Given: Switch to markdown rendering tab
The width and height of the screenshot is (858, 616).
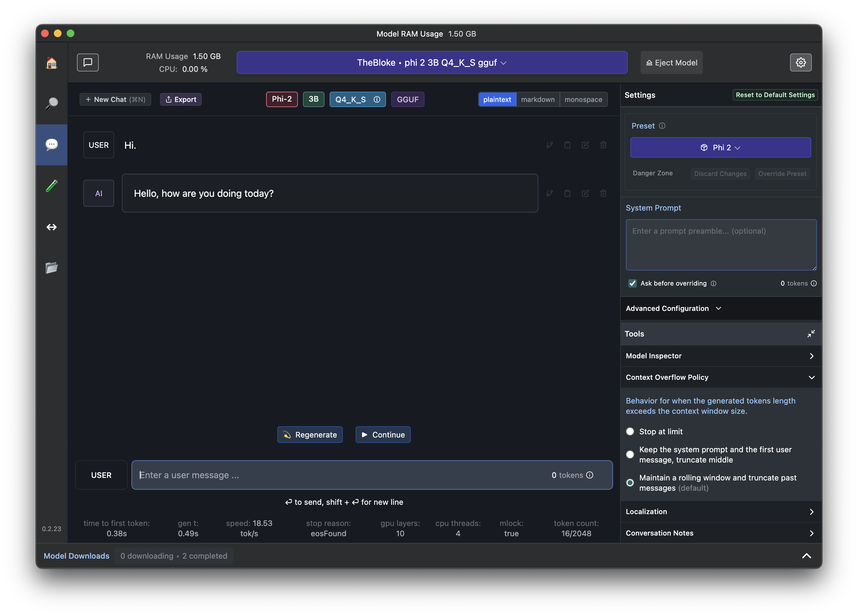Looking at the screenshot, I should [537, 99].
